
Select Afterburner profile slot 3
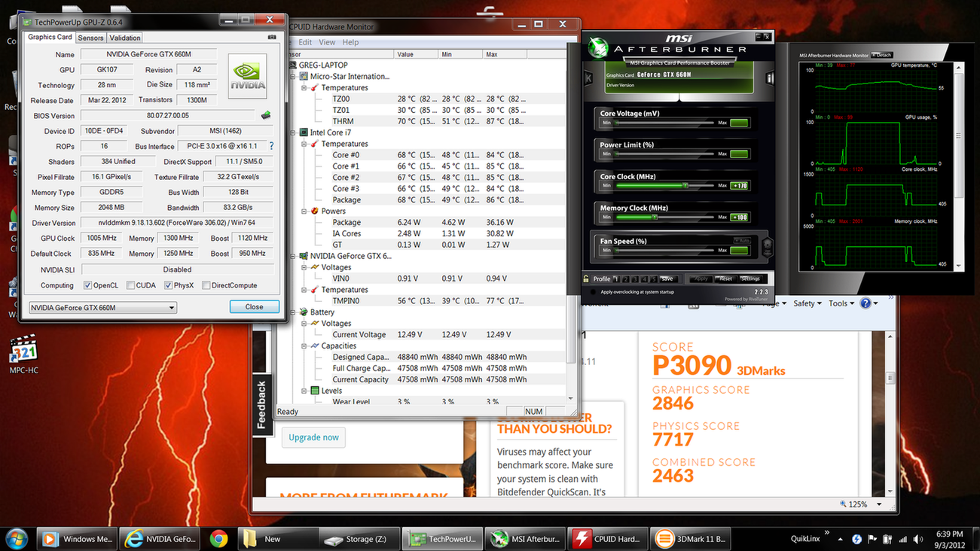click(635, 279)
